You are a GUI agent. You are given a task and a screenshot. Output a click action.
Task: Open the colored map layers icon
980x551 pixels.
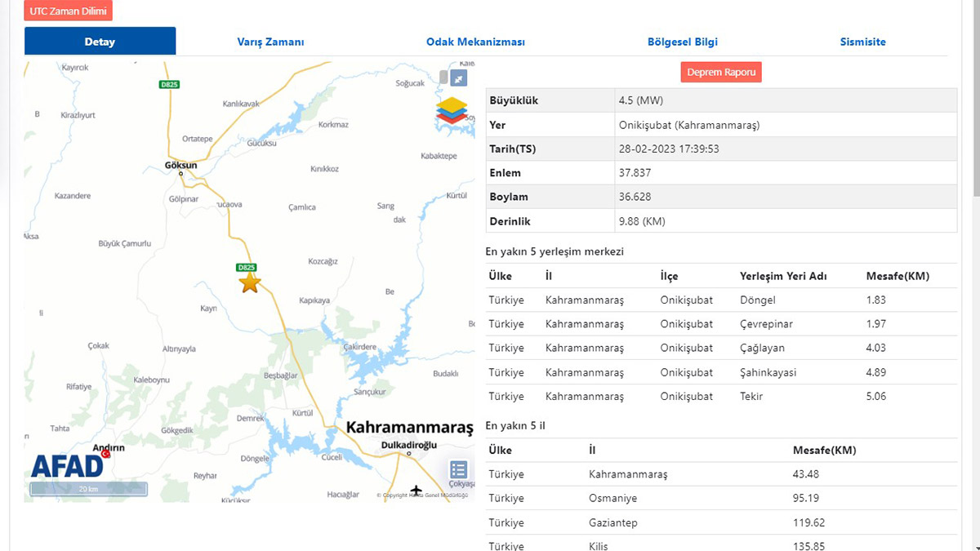(x=452, y=110)
